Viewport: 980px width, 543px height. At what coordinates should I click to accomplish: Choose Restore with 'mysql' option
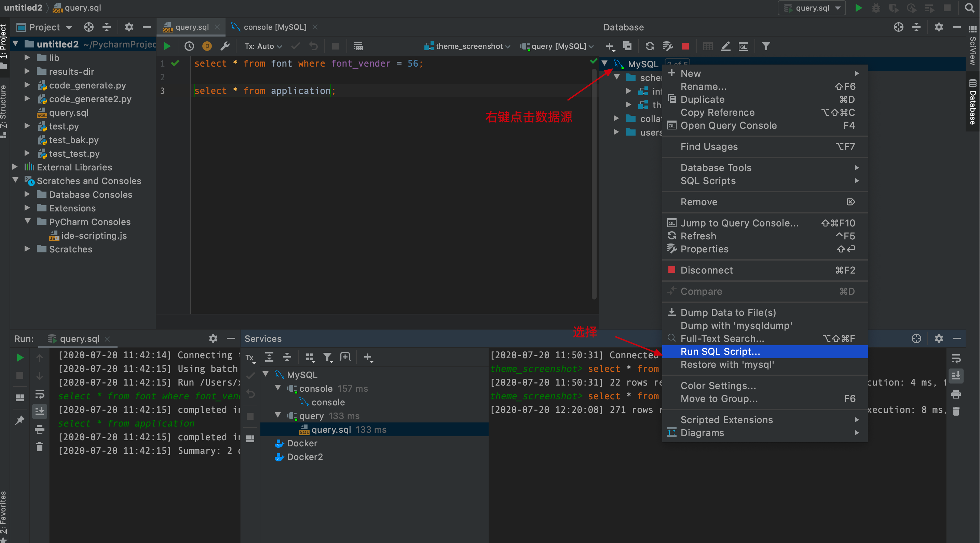pyautogui.click(x=765, y=365)
